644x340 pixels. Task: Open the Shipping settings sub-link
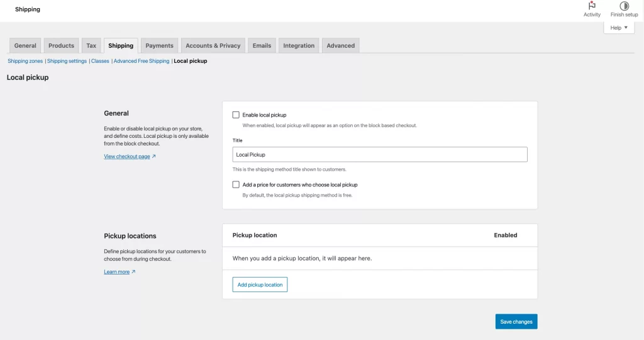click(67, 61)
